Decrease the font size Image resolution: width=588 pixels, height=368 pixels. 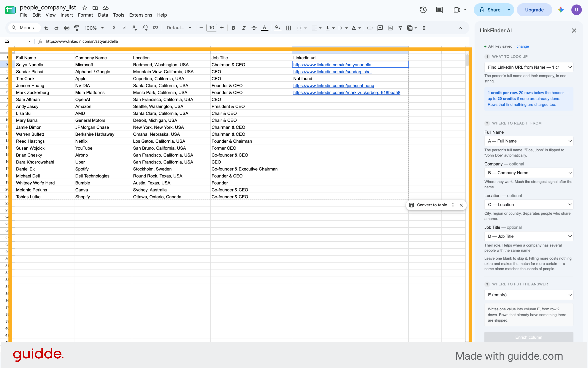tap(201, 28)
